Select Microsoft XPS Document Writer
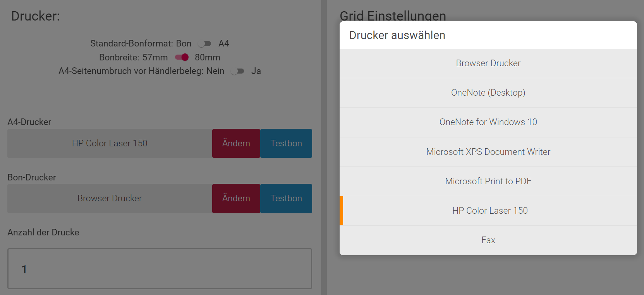Viewport: 644px width, 295px height. (488, 152)
